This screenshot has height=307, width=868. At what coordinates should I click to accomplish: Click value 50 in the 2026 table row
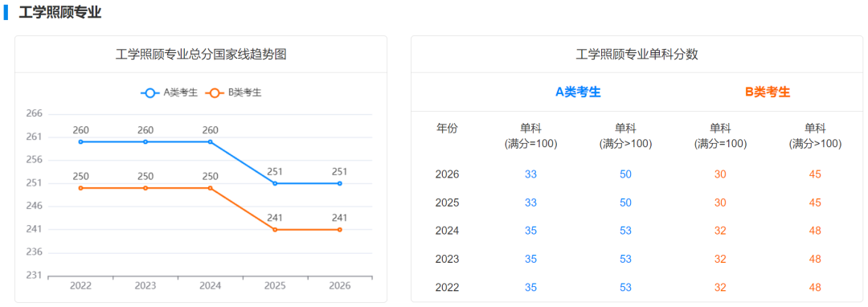[625, 174]
